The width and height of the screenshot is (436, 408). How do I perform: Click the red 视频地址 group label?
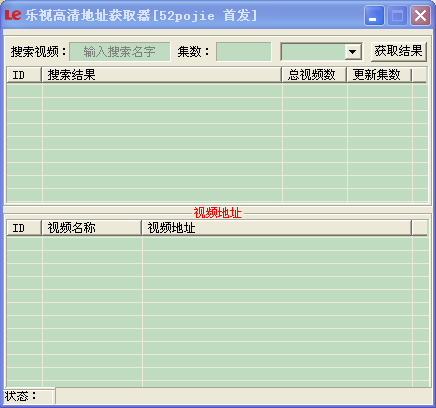point(217,213)
